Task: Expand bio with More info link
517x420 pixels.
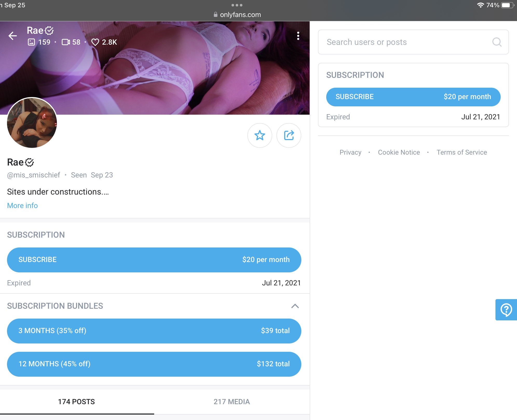Action: (22, 205)
